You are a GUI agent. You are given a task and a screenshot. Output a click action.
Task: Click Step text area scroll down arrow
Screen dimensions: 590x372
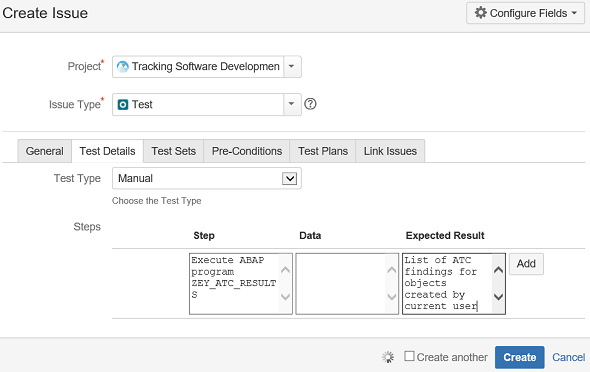pyautogui.click(x=286, y=297)
